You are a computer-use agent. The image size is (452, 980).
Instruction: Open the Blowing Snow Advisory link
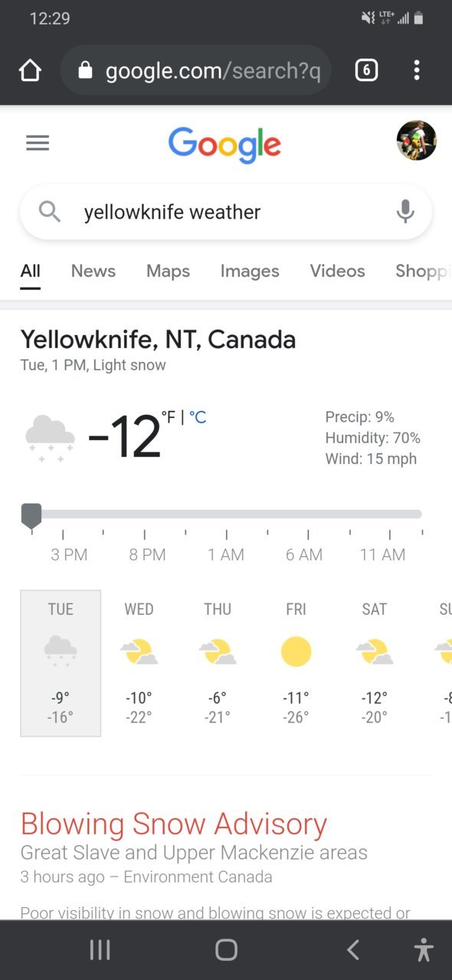pyautogui.click(x=174, y=824)
